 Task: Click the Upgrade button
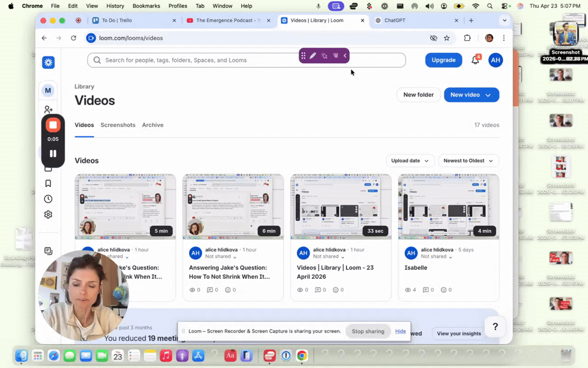coord(443,60)
